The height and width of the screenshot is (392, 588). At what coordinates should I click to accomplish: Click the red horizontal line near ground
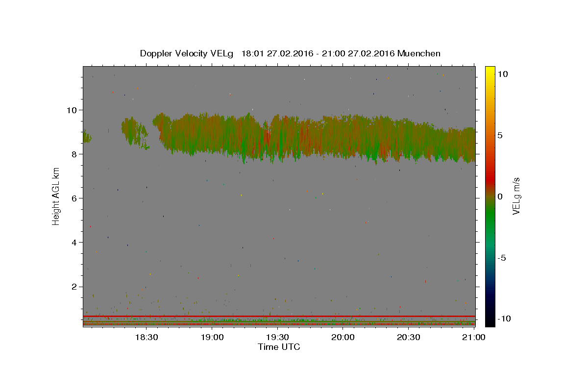pyautogui.click(x=279, y=316)
